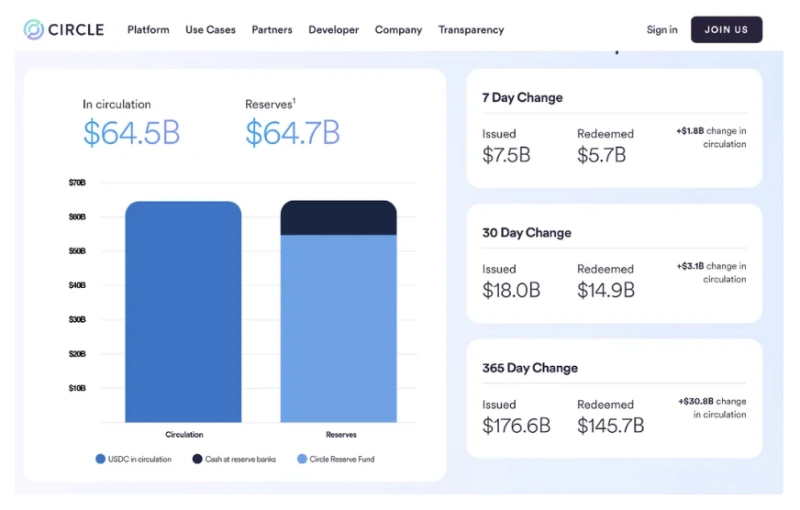The width and height of the screenshot is (800, 510).
Task: Click the $14.9B redeemed value
Action: tap(606, 290)
